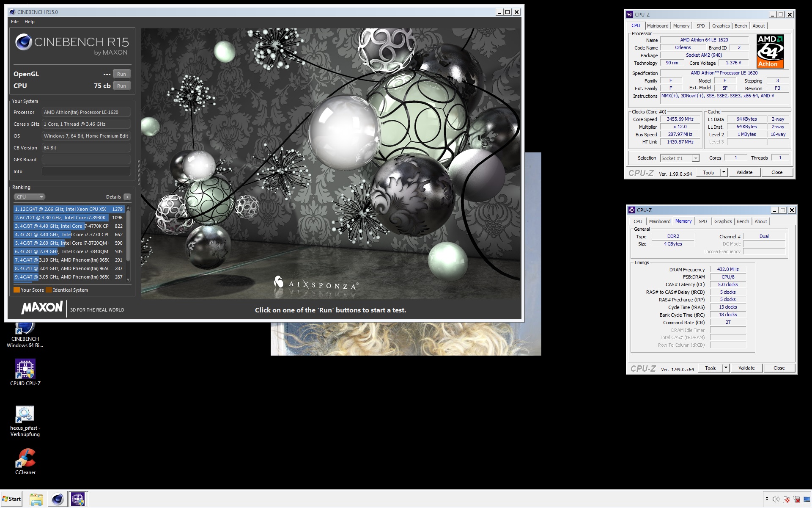Image resolution: width=812 pixels, height=508 pixels.
Task: Click the Aixsponza logo in render view
Action: coord(316,284)
